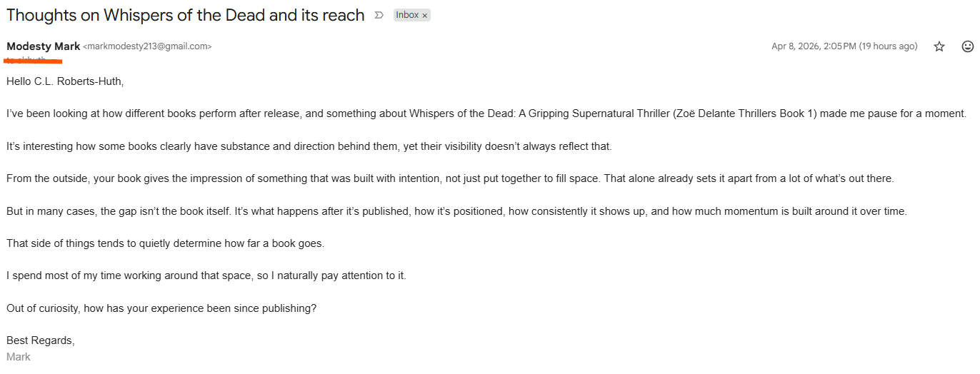The height and width of the screenshot is (374, 980).
Task: Toggle the importance marker beside the subject
Action: point(379,15)
